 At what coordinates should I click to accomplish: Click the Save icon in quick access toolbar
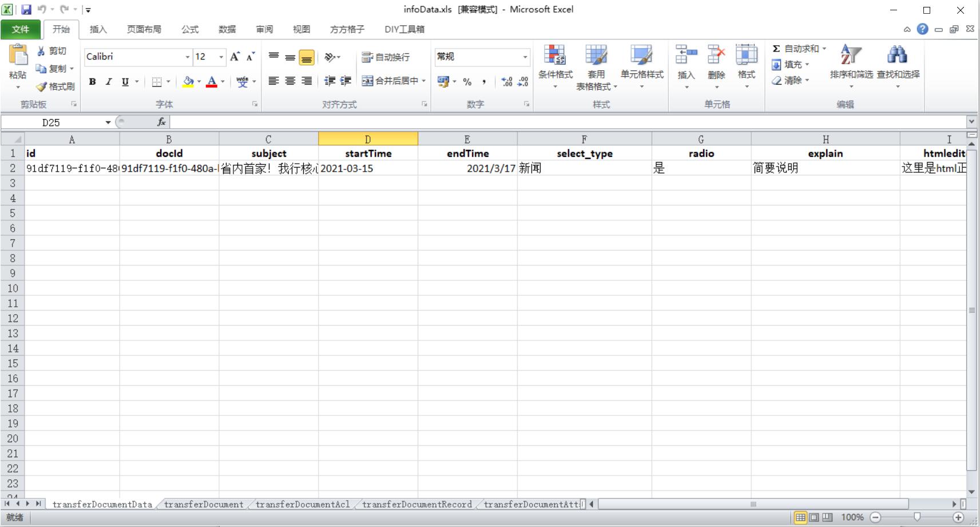point(26,10)
